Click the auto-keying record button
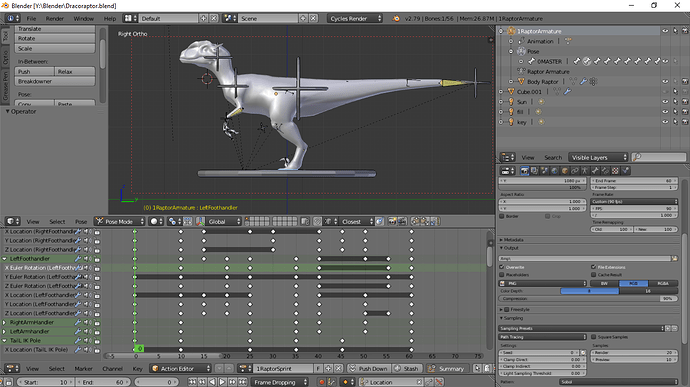 (321, 382)
